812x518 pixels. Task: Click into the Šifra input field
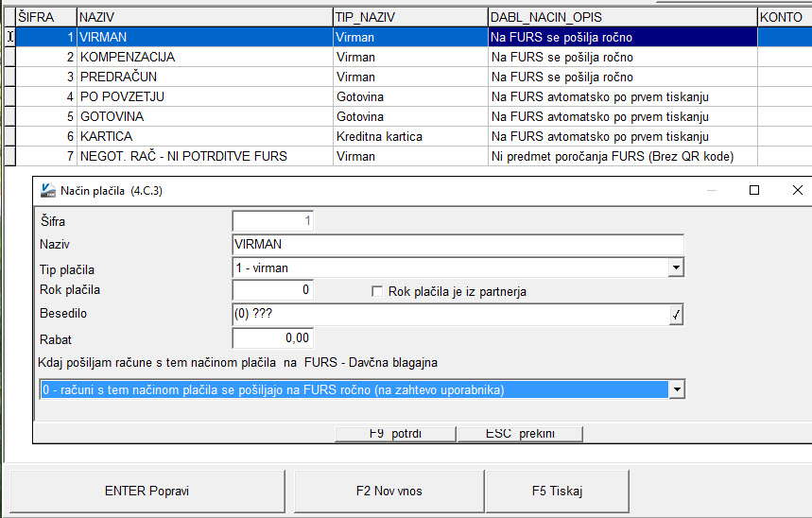(272, 221)
